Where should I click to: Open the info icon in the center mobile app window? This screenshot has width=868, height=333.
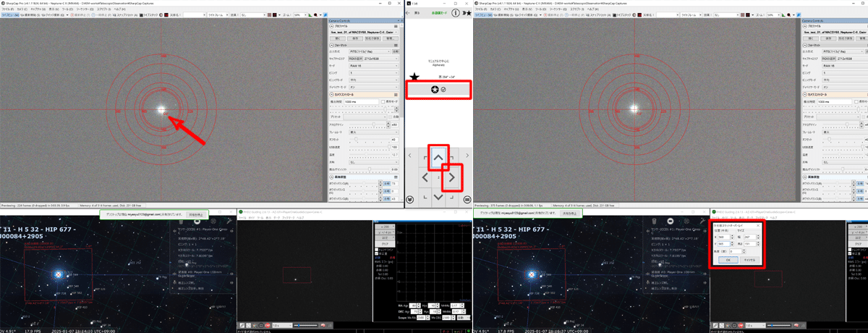(x=456, y=13)
